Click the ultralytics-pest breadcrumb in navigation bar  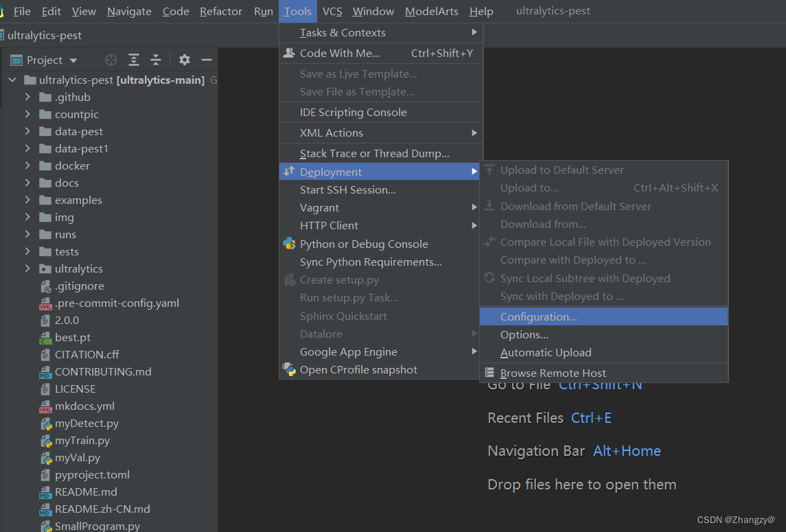[44, 35]
